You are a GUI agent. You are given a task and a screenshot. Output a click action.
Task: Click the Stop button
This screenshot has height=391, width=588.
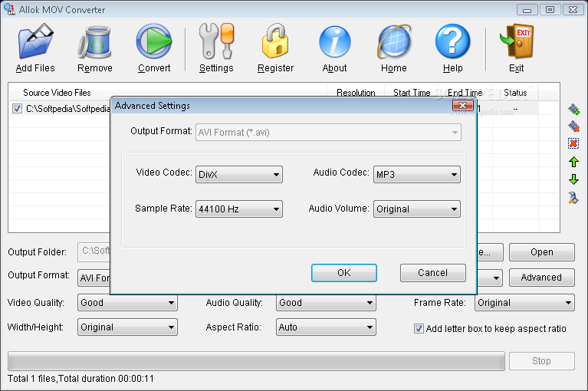click(541, 360)
